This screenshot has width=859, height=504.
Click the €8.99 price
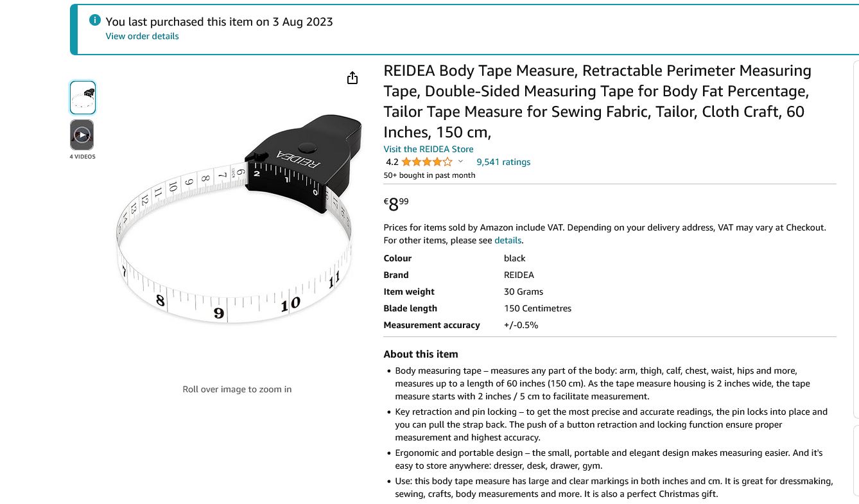[x=396, y=205]
